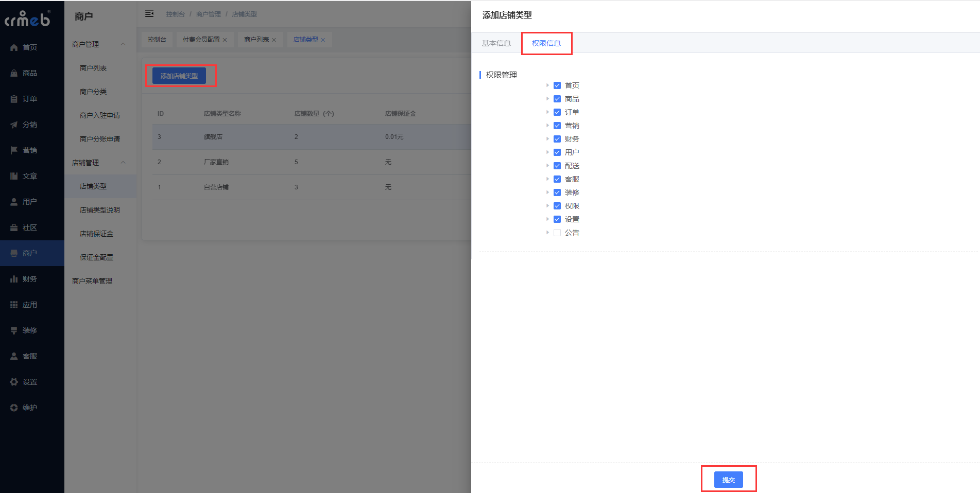This screenshot has height=493, width=980.
Task: Expand the 商品 permission tree node
Action: tap(547, 99)
